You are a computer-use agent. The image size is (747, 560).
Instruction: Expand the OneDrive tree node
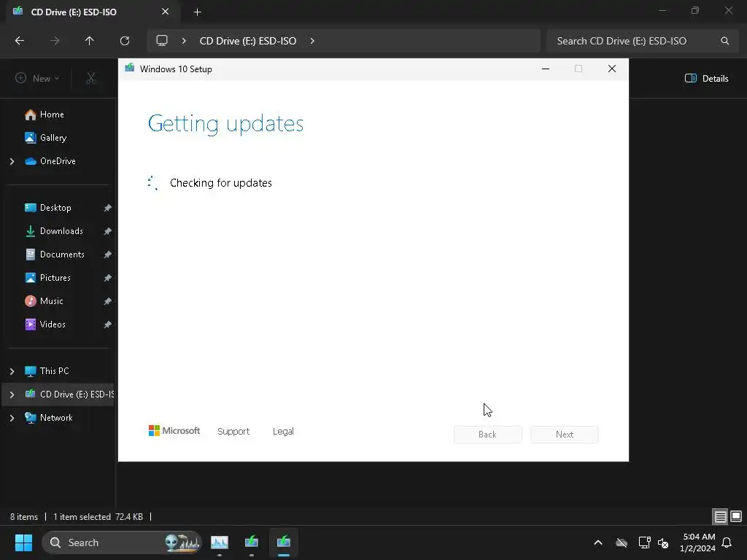(12, 161)
